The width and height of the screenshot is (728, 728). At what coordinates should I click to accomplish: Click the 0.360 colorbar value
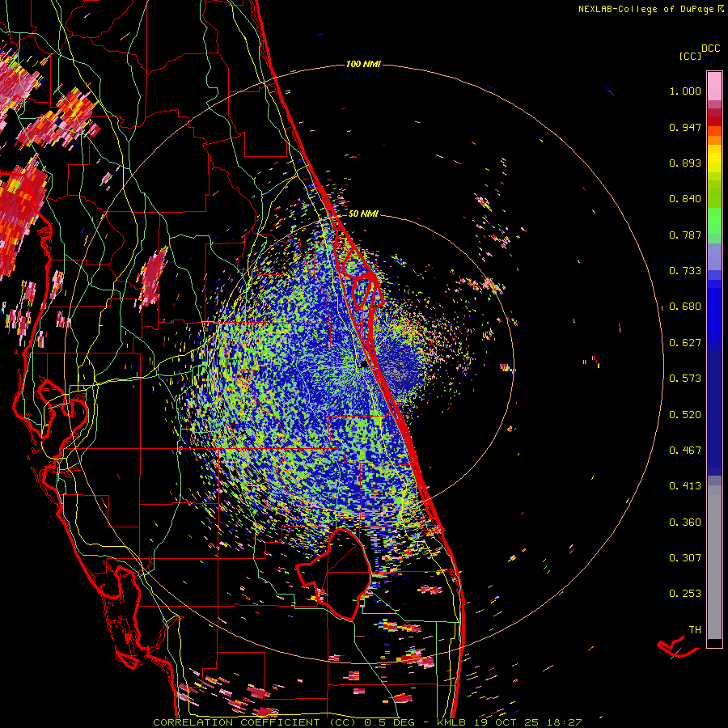(685, 523)
